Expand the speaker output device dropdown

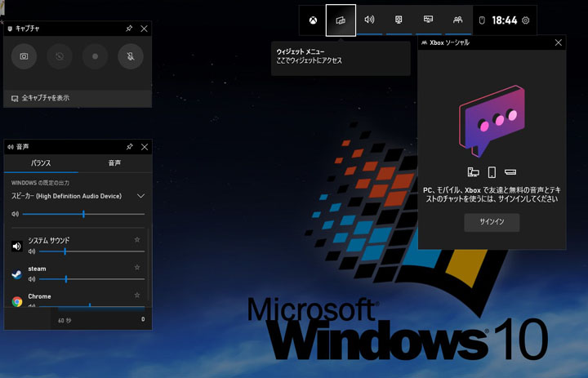(140, 196)
